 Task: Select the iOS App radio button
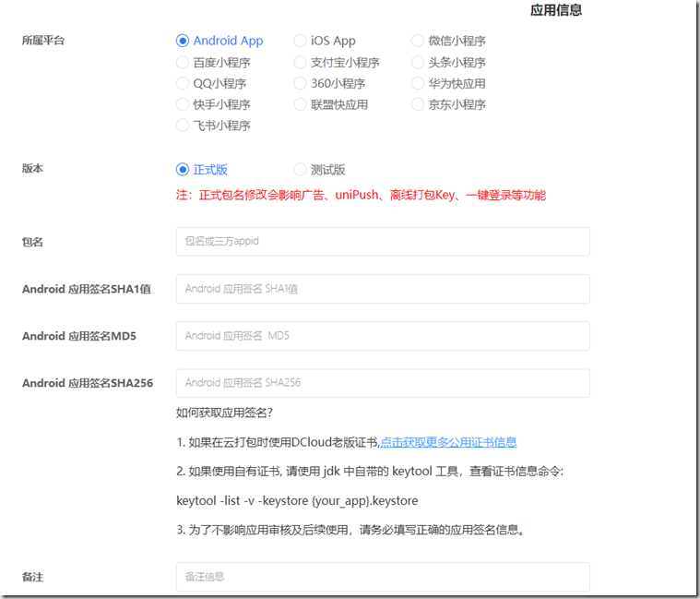click(301, 41)
